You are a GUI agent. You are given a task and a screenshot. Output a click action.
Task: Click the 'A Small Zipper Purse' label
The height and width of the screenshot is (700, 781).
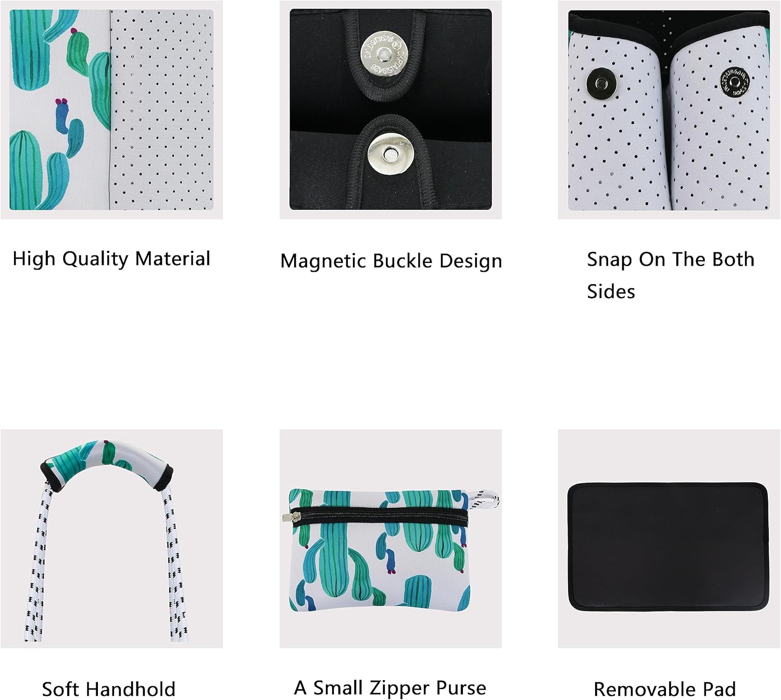tap(390, 688)
